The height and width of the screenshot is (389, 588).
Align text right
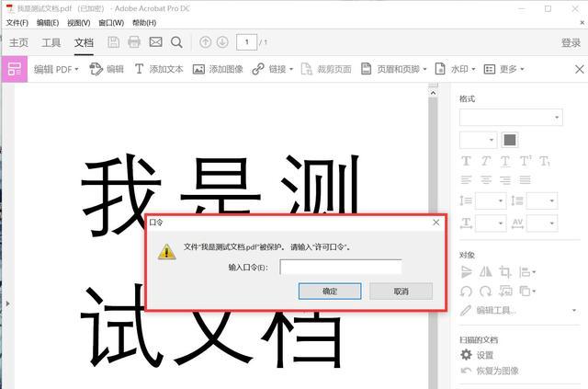tap(505, 180)
